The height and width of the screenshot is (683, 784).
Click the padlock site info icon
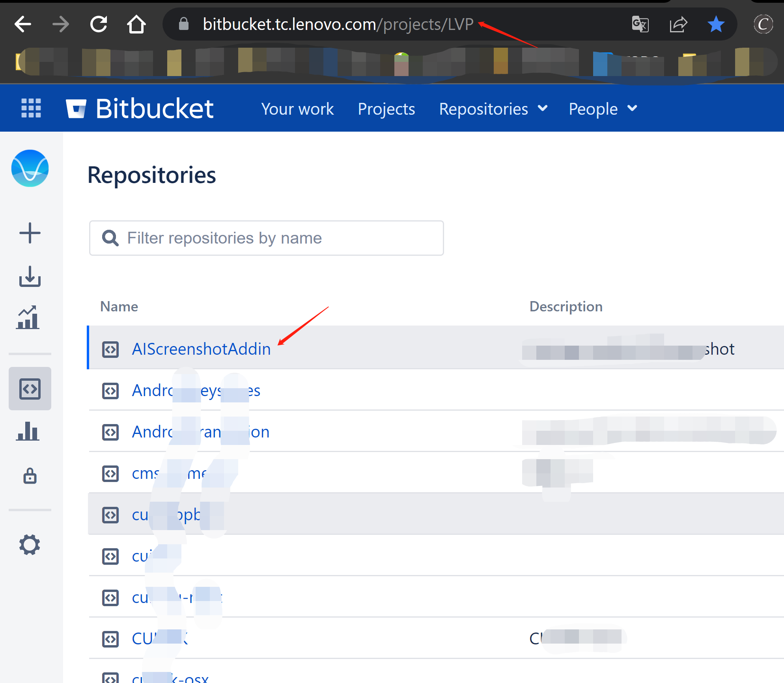pos(183,24)
